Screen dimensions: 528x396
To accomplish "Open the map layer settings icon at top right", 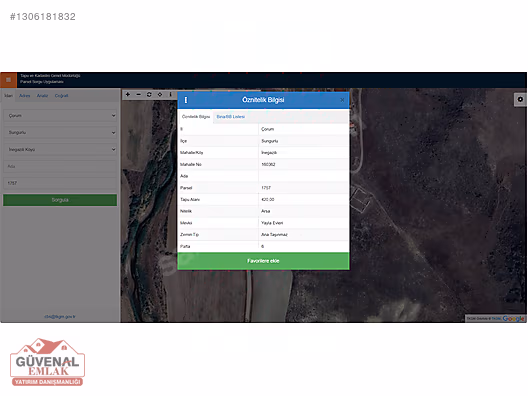I will 520,99.
